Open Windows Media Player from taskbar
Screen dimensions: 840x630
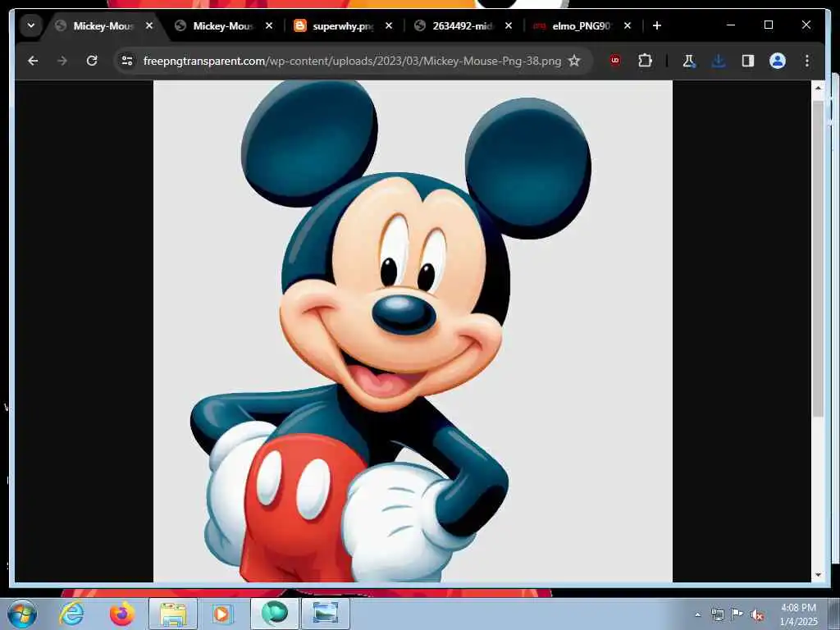221,614
